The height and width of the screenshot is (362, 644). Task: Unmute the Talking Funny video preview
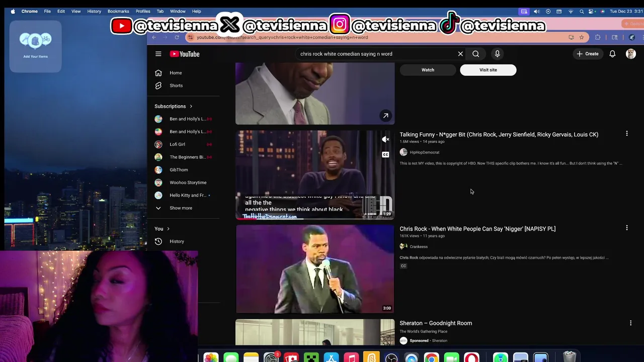385,139
